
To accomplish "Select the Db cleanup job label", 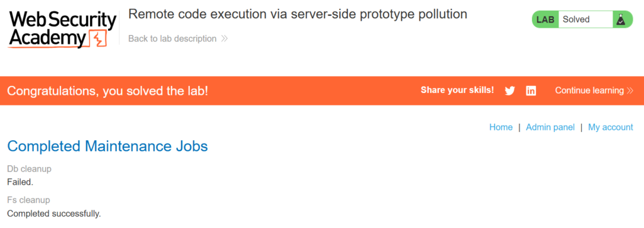I will pos(29,169).
